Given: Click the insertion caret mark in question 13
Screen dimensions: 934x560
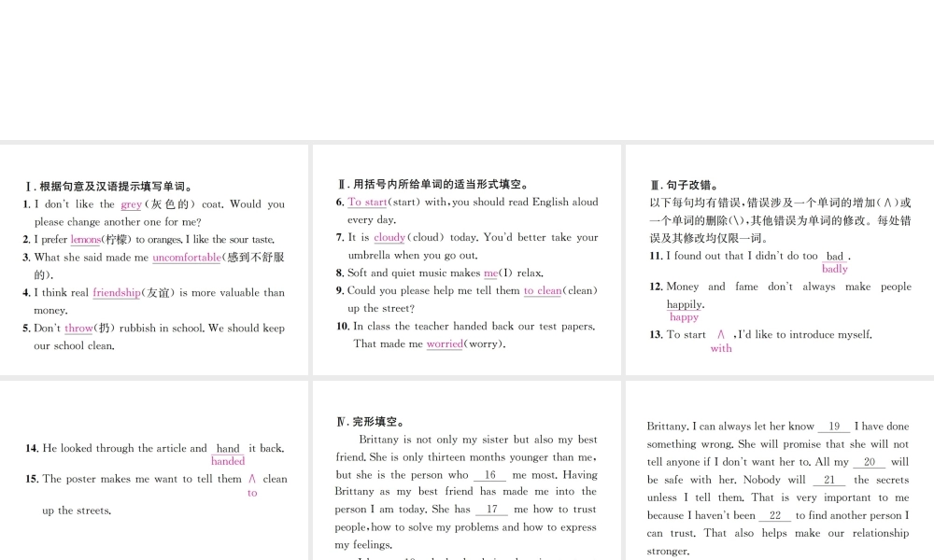Looking at the screenshot, I should [x=721, y=335].
